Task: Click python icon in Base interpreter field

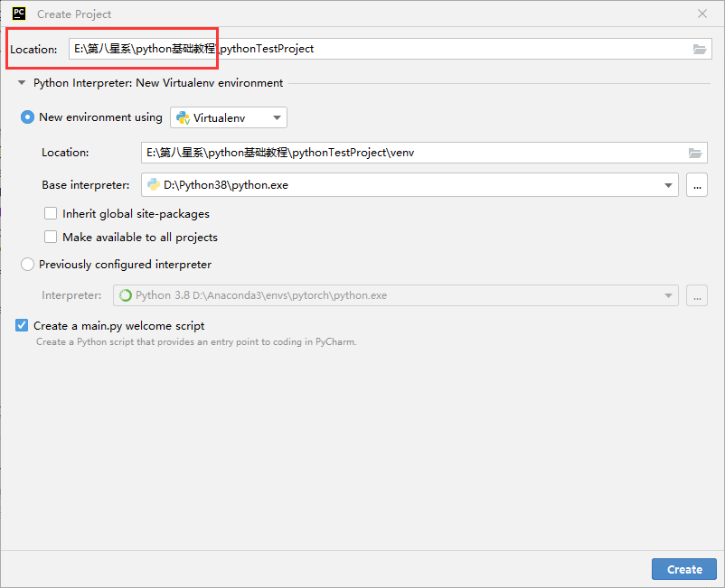Action: click(x=154, y=185)
